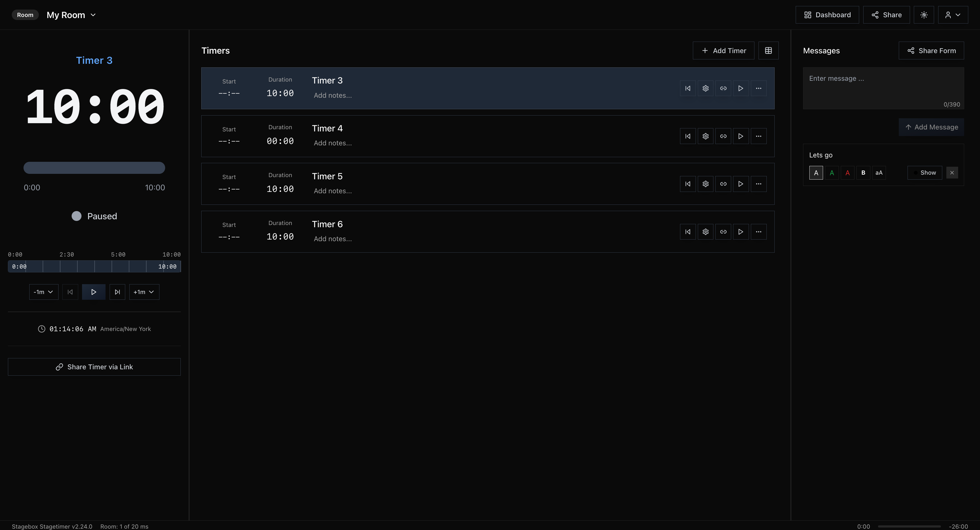Viewport: 980px width, 530px height.
Task: Open the Dashboard
Action: pyautogui.click(x=827, y=15)
